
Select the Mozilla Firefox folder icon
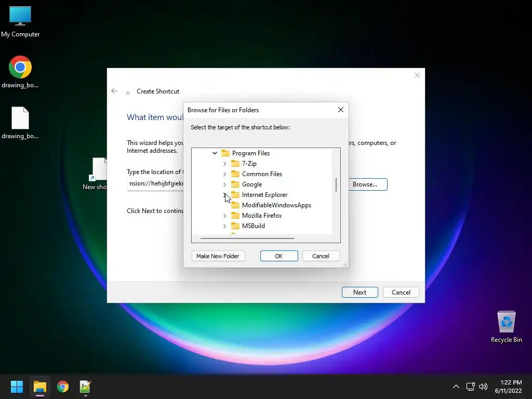(x=235, y=216)
